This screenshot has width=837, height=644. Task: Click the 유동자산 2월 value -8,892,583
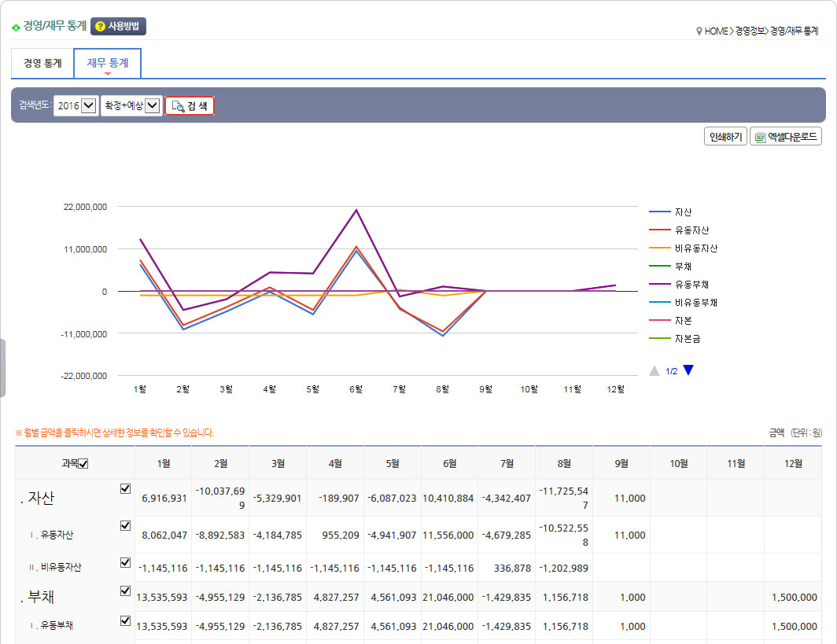point(220,535)
